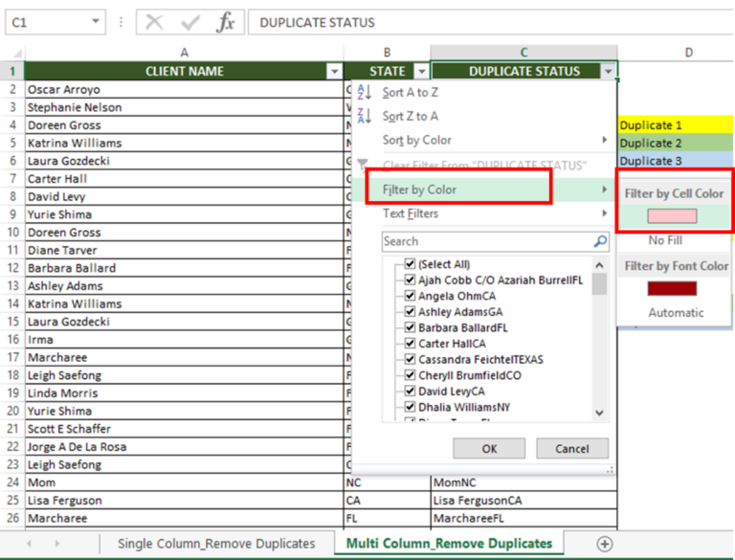Click cell containing Lisa FergusonCA
The width and height of the screenshot is (735, 560).
click(523, 500)
